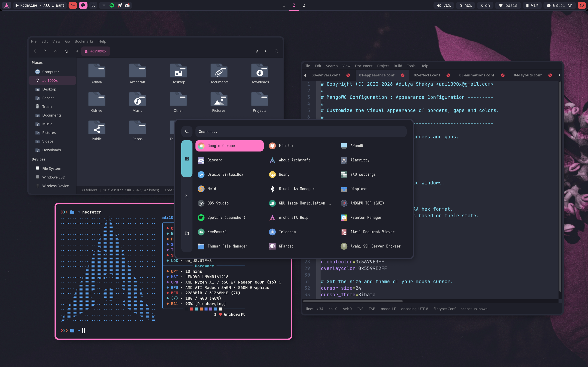The width and height of the screenshot is (588, 367).
Task: Switch to 02-effects.conf tab
Action: click(x=426, y=75)
